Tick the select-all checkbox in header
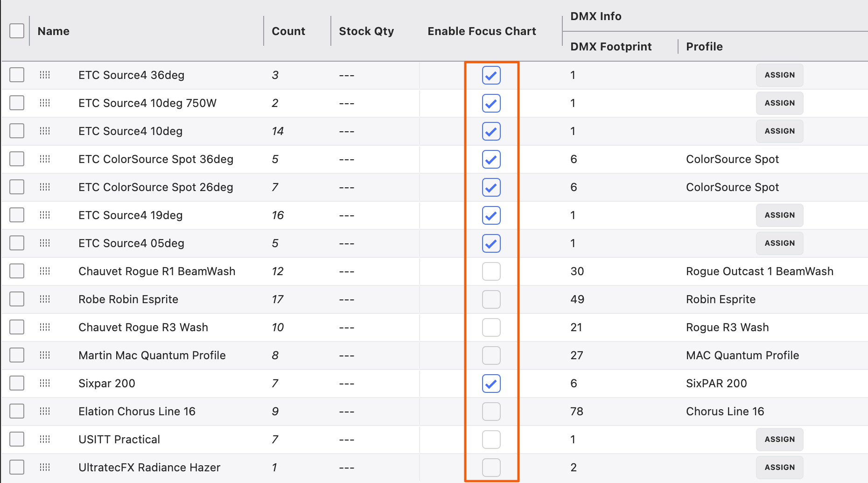Image resolution: width=868 pixels, height=483 pixels. click(x=17, y=31)
